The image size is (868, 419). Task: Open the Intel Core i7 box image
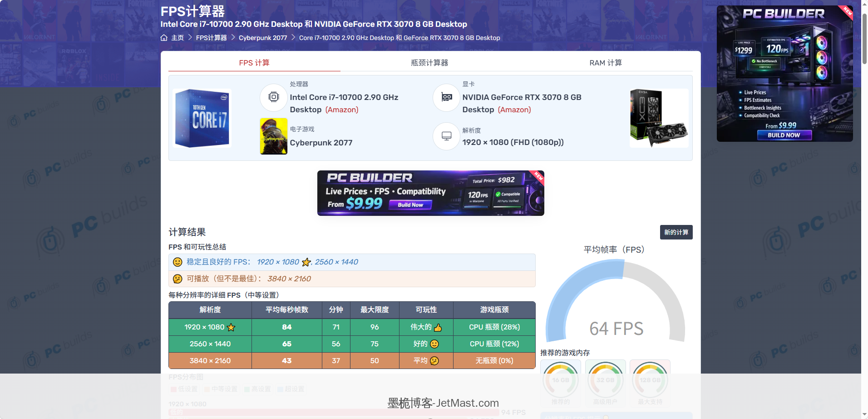pos(202,118)
